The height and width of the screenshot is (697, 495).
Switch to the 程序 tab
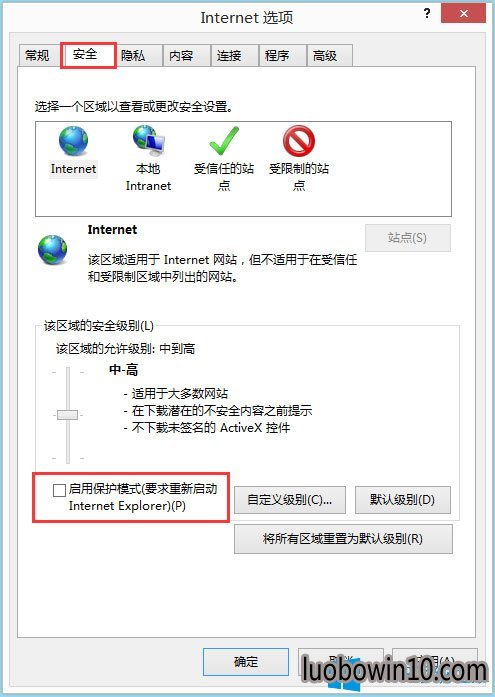tap(277, 56)
